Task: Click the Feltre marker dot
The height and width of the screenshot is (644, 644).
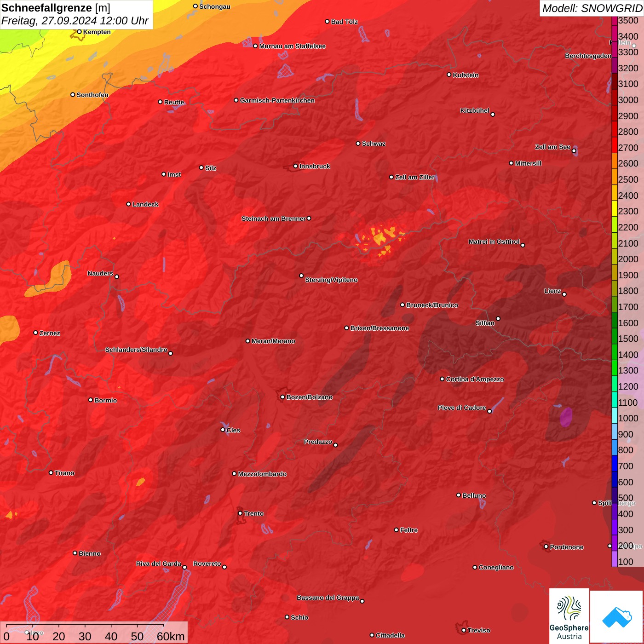Action: (397, 530)
